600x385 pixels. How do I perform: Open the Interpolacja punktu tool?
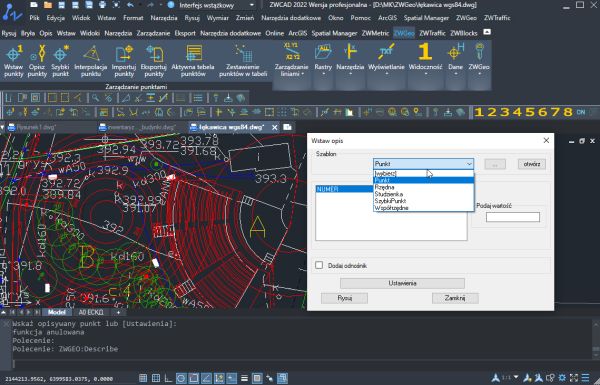coord(91,61)
